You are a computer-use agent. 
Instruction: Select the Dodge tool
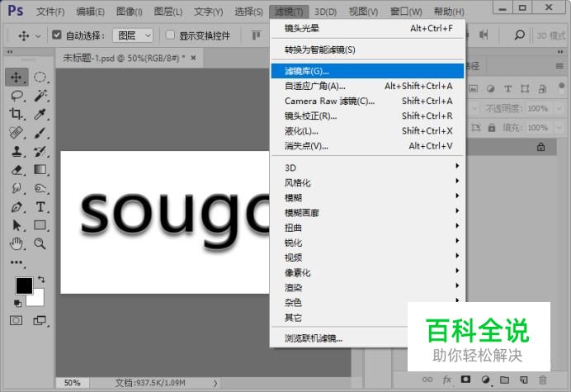click(x=40, y=188)
